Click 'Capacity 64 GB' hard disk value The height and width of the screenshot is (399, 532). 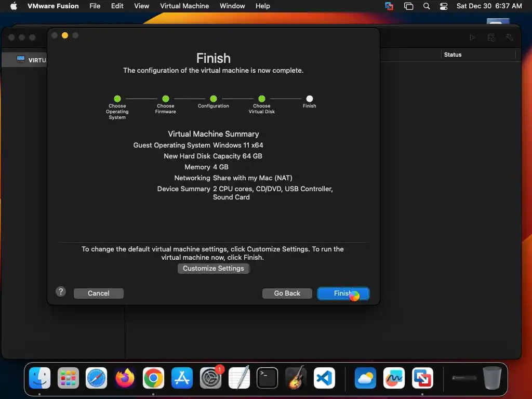coord(237,156)
